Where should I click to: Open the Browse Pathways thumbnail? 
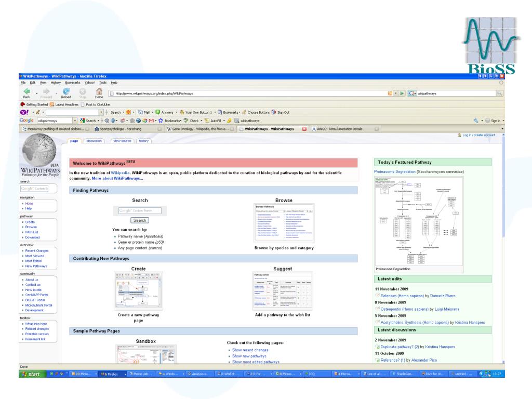[x=284, y=223]
